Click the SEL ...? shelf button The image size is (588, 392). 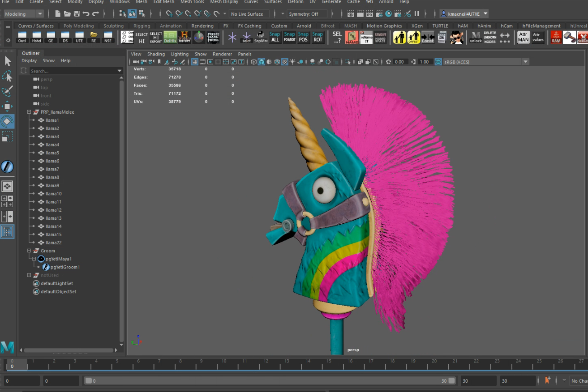click(337, 37)
